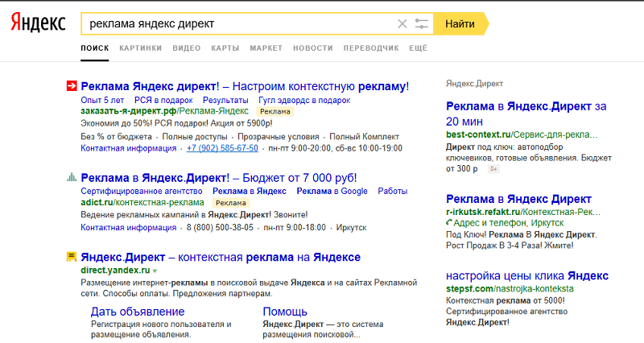This screenshot has width=644, height=343.
Task: Click Реклама label next to adict.ru
Action: 231,203
